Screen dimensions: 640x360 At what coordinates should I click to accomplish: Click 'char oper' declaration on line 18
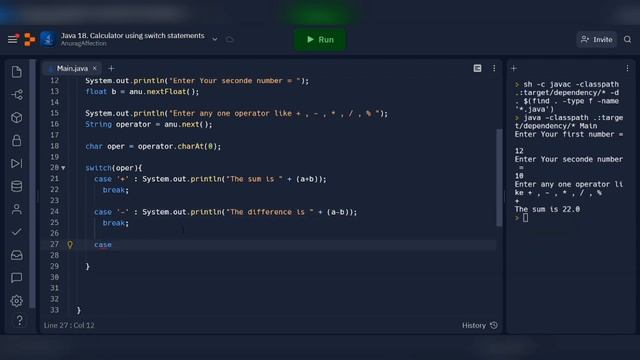[105, 146]
